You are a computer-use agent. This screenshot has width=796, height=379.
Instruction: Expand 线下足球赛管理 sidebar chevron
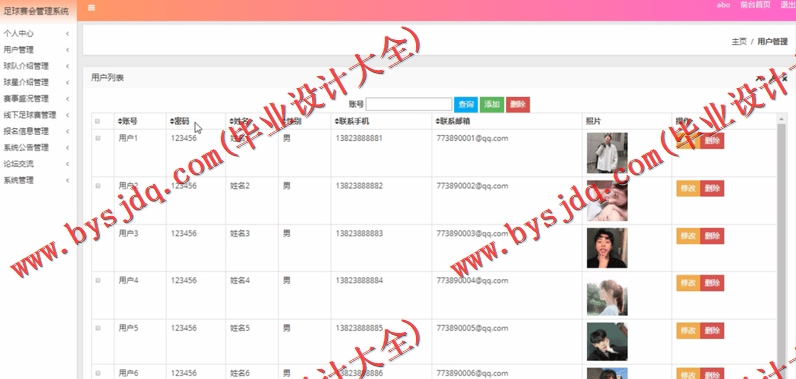[68, 115]
